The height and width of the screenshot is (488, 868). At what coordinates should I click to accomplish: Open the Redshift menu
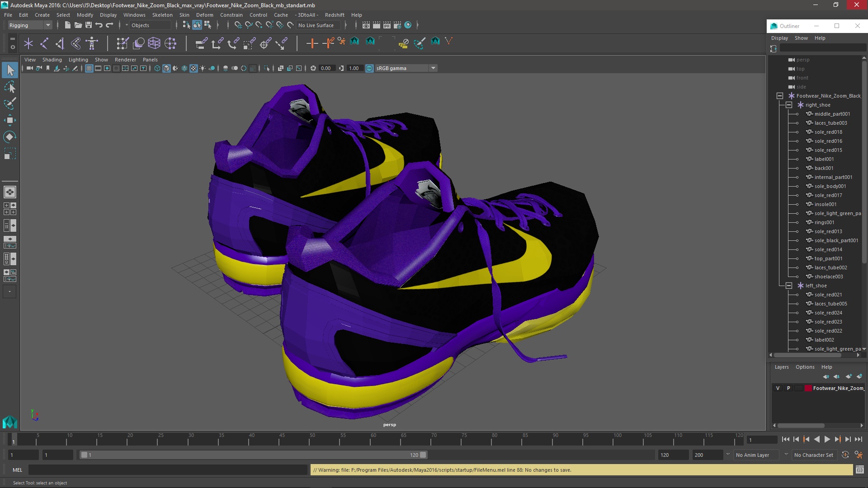335,15
